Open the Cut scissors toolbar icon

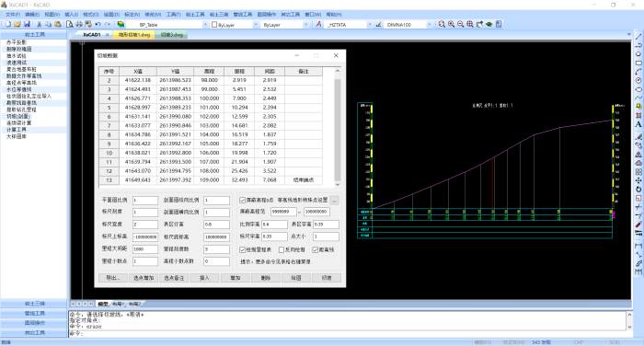pos(39,25)
